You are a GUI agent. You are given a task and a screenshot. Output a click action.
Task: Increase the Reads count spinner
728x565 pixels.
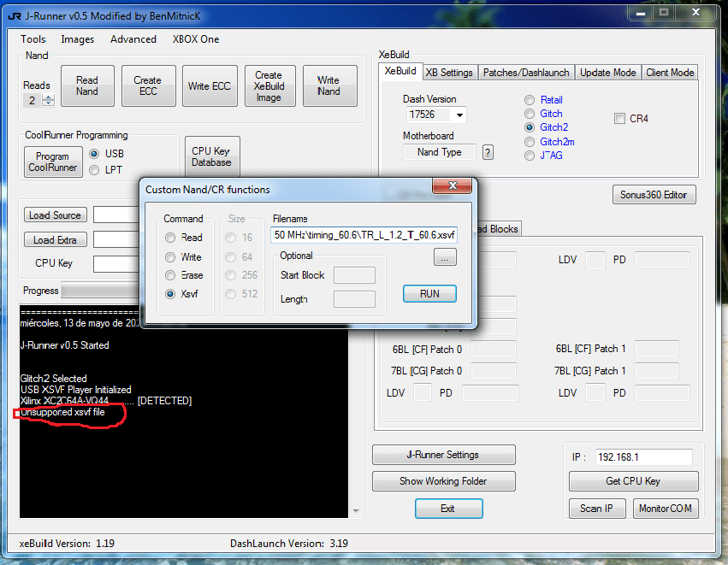pyautogui.click(x=48, y=97)
